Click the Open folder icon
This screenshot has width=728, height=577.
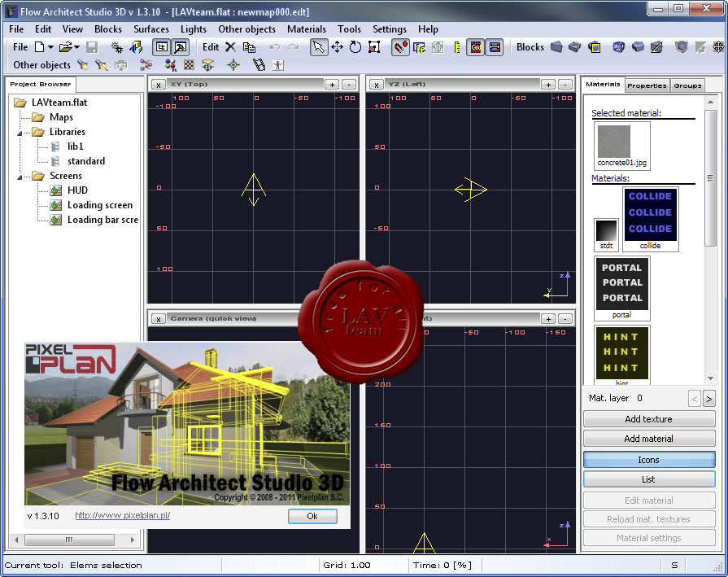pos(65,47)
